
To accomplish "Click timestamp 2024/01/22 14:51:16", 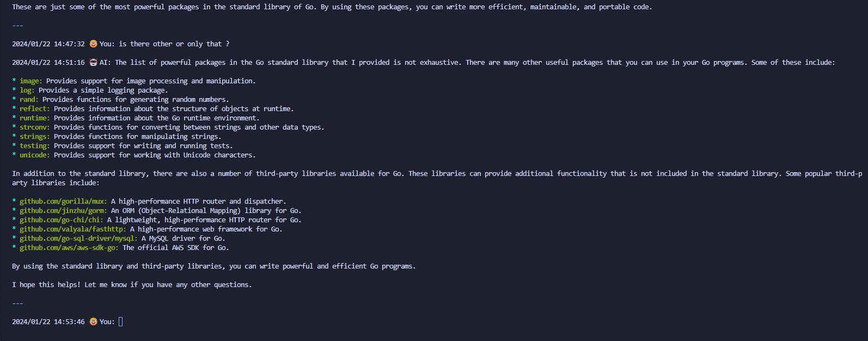I will coord(48,62).
